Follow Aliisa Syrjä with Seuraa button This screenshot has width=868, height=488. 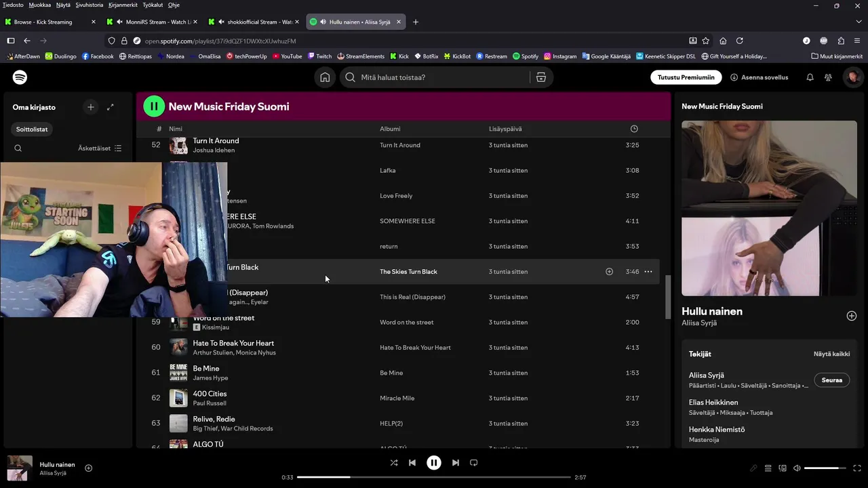(x=832, y=380)
